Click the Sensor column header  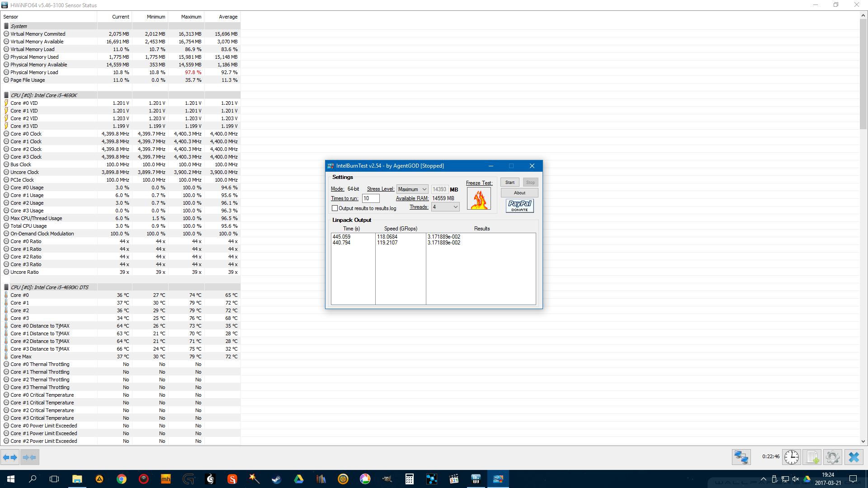49,17
